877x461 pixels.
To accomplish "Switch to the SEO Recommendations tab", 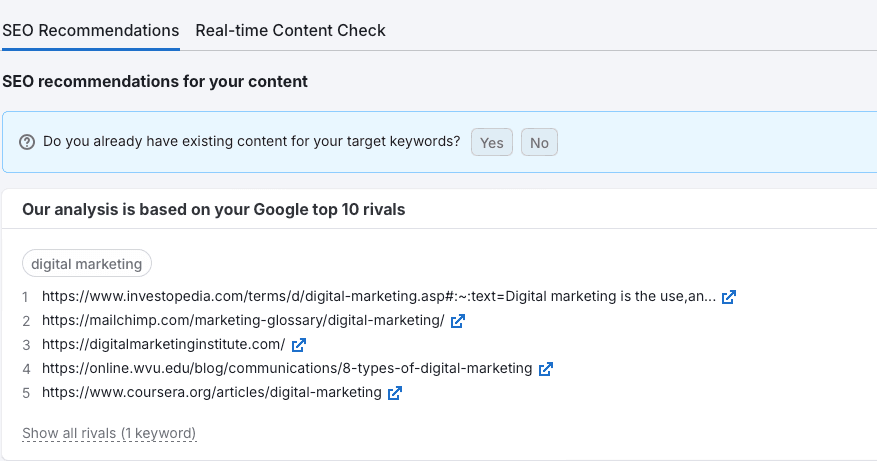I will point(90,30).
